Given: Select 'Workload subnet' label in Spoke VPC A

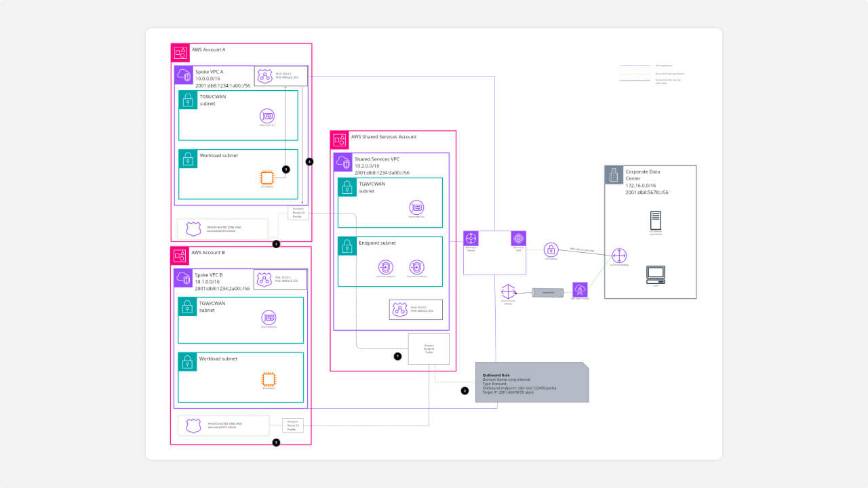Looking at the screenshot, I should 218,155.
